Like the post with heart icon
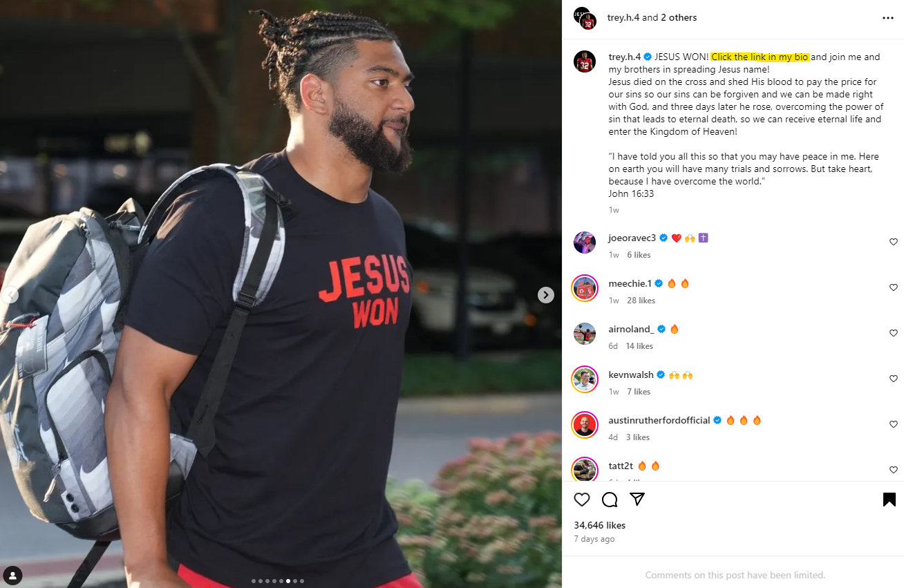 pos(582,500)
